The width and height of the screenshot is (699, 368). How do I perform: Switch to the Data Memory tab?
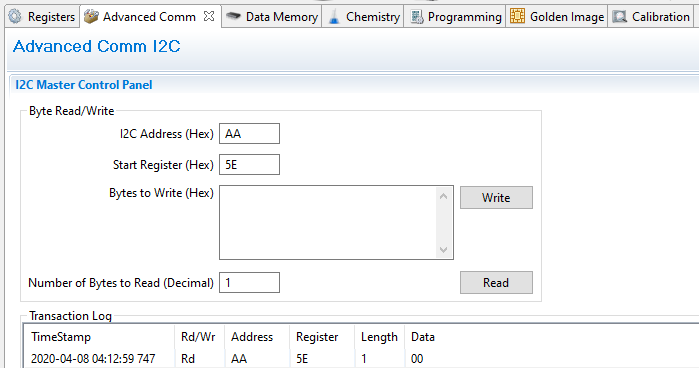pyautogui.click(x=271, y=17)
